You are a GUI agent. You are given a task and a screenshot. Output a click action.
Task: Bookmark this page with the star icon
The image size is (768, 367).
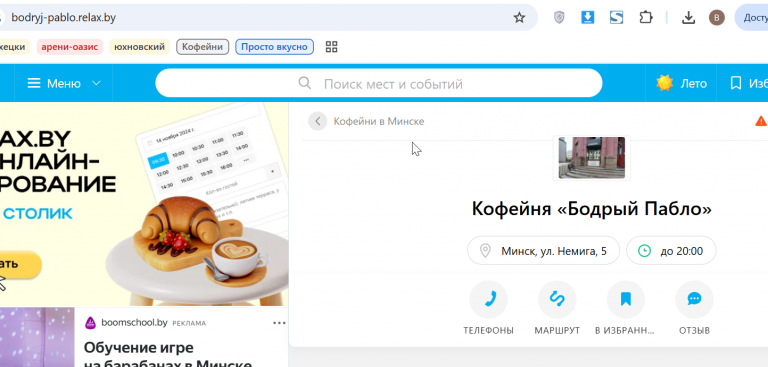pyautogui.click(x=519, y=18)
